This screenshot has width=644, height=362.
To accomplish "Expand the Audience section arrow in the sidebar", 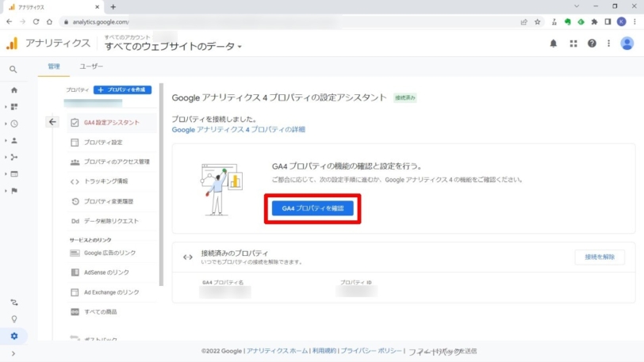I will coord(6,140).
